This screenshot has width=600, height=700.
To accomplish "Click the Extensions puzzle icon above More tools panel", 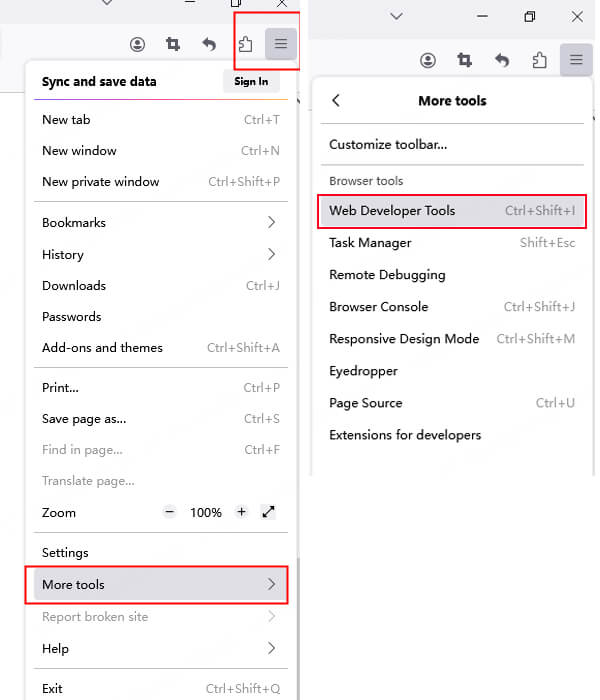I will (x=539, y=60).
